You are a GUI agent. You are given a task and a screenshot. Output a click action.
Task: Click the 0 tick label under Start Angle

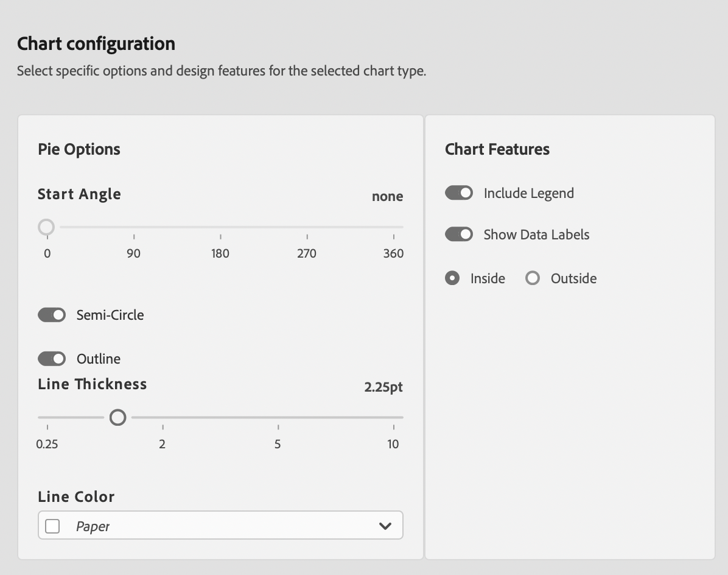pos(47,253)
